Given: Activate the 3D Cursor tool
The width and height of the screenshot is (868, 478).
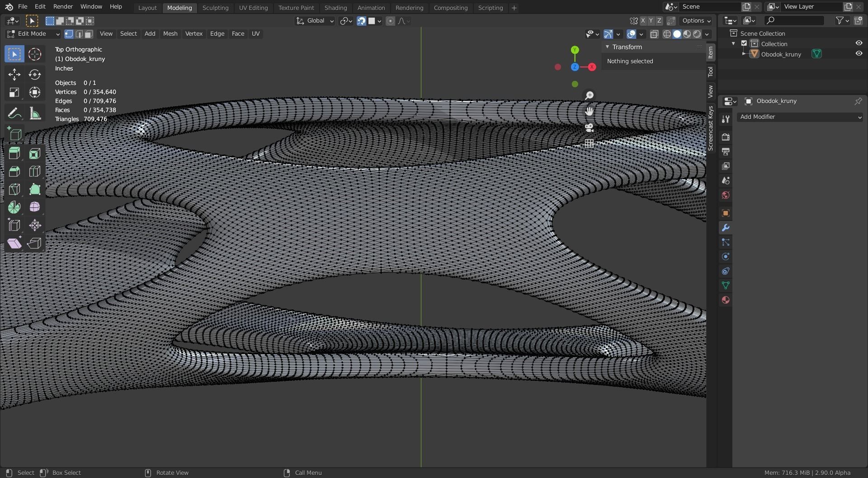Looking at the screenshot, I should (35, 54).
